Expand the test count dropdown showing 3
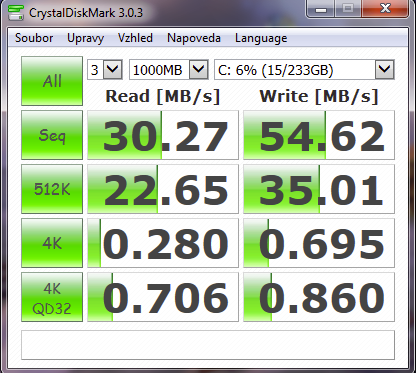The width and height of the screenshot is (416, 373). (113, 70)
